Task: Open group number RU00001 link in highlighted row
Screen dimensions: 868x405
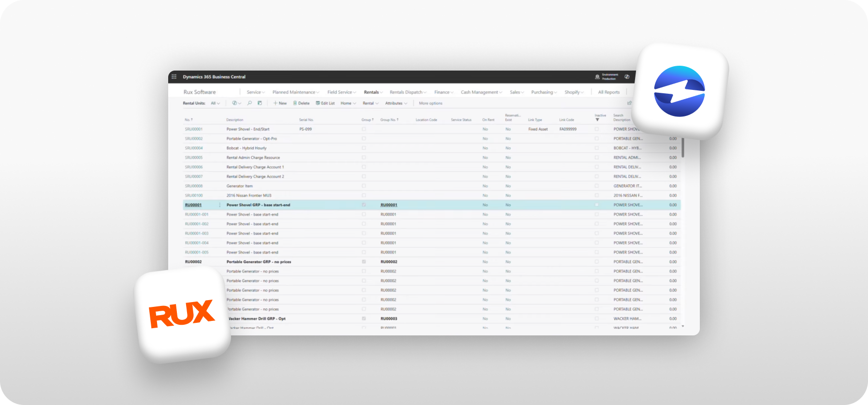Action: click(x=389, y=205)
